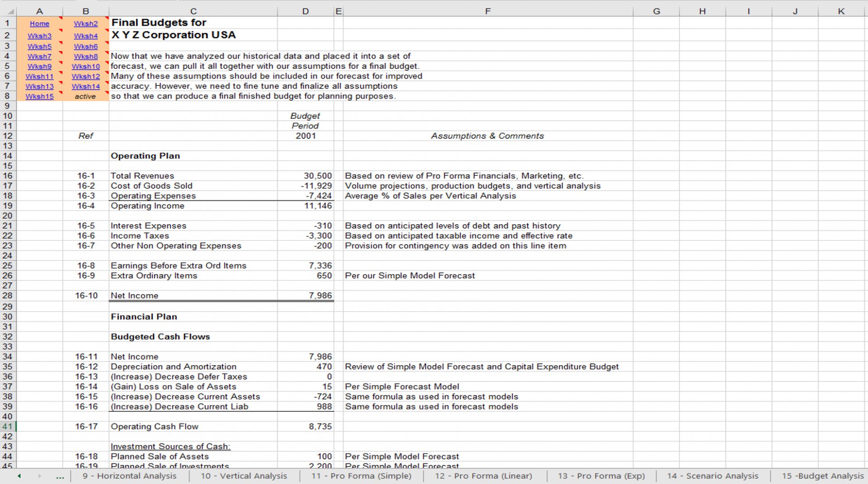The height and width of the screenshot is (484, 868).
Task: Click the (Gain) Loss on Sale value 15
Action: [x=306, y=386]
